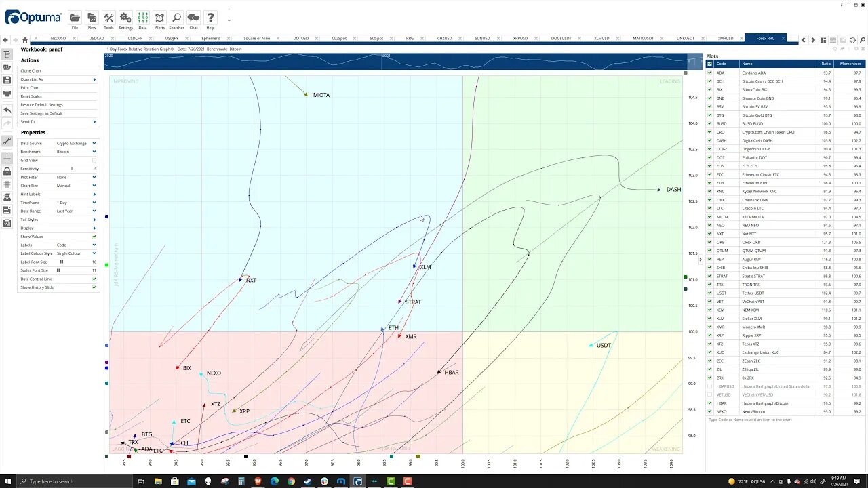Click the tab layout icon near Forex RRG
The height and width of the screenshot is (488, 868).
[823, 40]
